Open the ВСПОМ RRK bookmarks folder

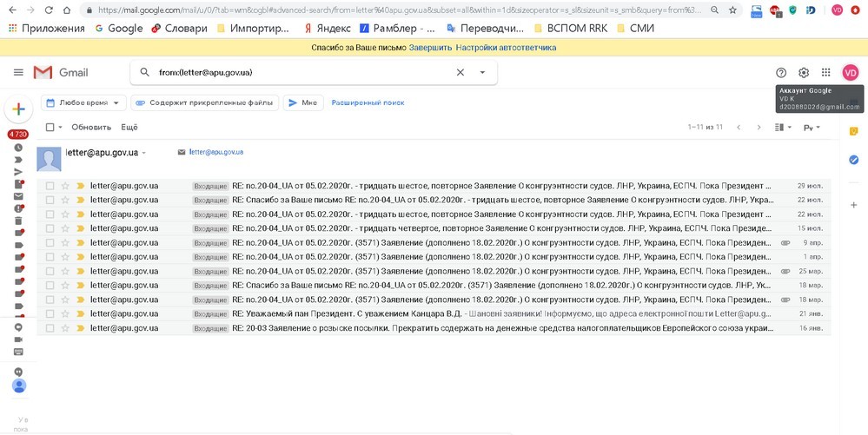click(x=570, y=29)
